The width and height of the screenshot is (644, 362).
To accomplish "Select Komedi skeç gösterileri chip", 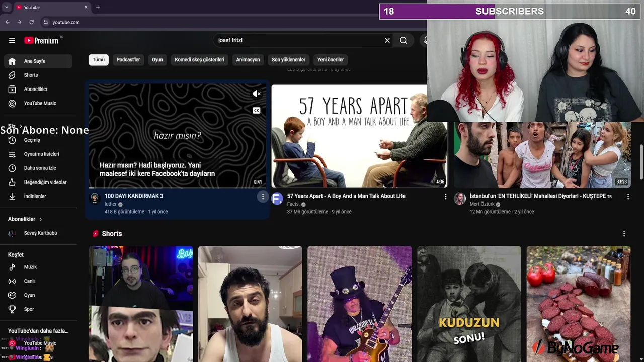I will pyautogui.click(x=200, y=60).
